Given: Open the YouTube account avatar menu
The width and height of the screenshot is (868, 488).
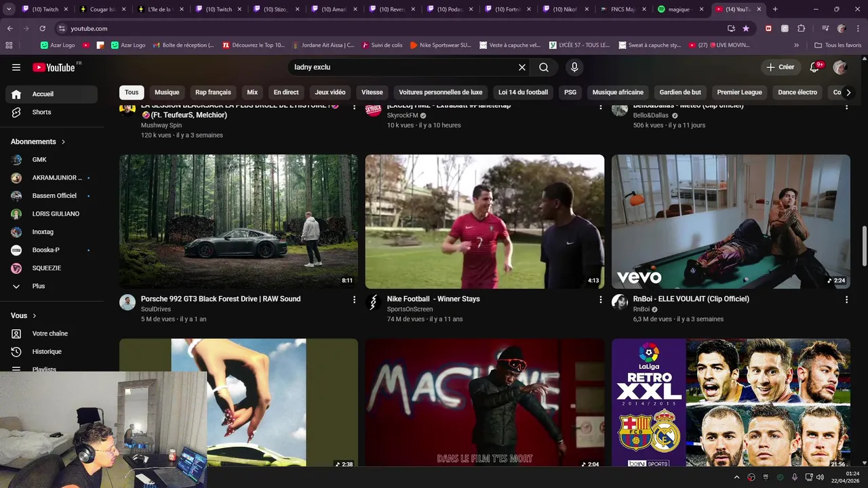Looking at the screenshot, I should [x=840, y=67].
